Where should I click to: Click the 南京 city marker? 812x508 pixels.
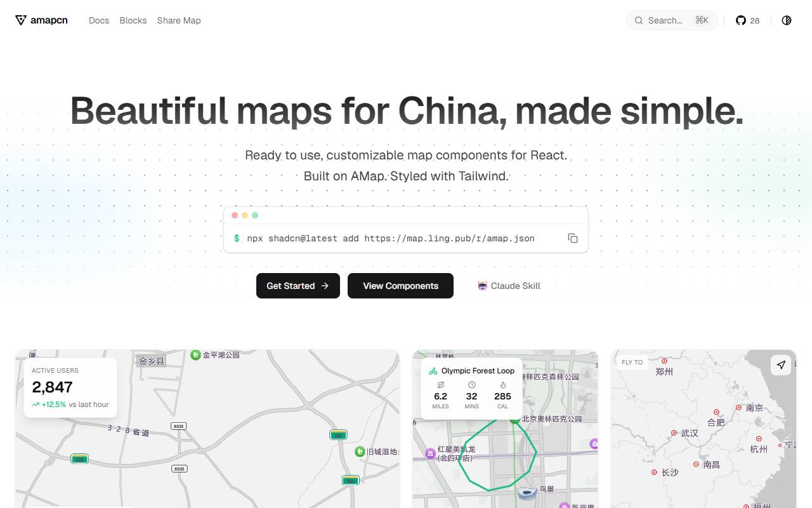click(x=738, y=408)
